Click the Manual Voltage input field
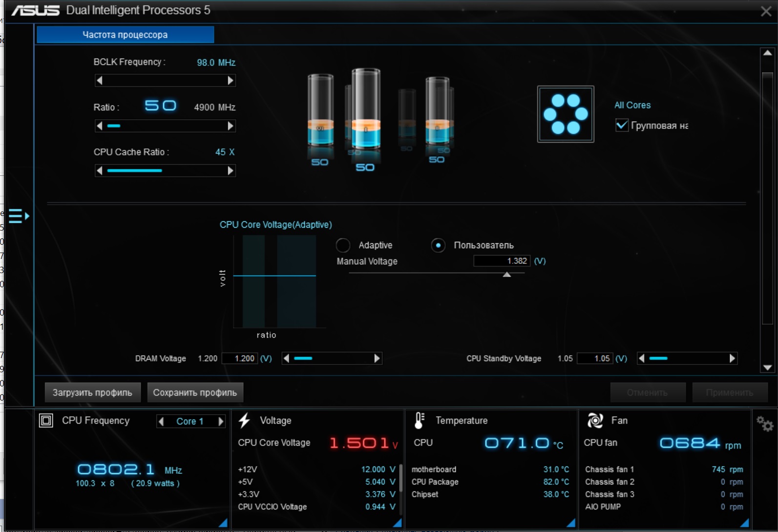 coord(502,261)
